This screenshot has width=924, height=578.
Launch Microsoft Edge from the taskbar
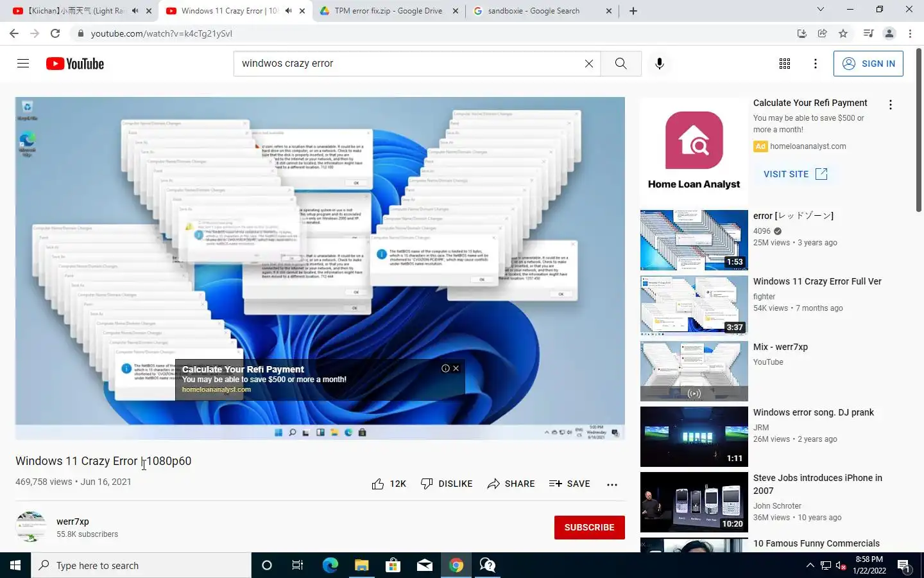pyautogui.click(x=330, y=565)
